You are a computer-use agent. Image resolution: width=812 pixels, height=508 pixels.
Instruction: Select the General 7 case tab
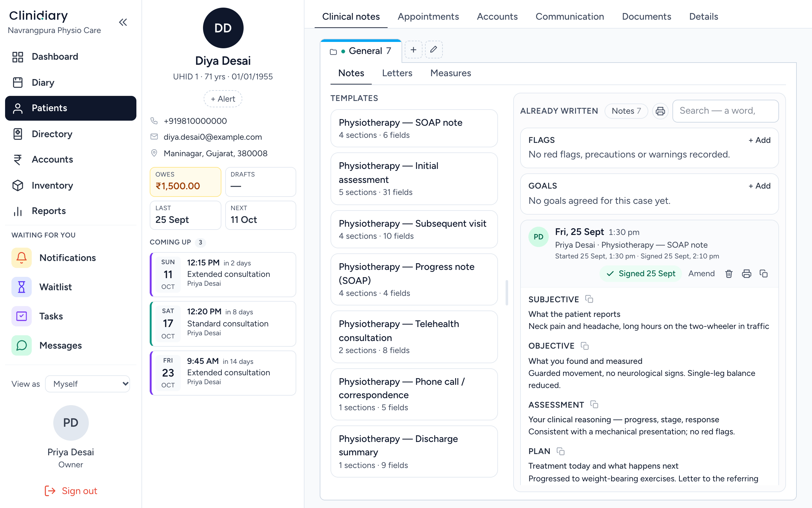pyautogui.click(x=361, y=51)
